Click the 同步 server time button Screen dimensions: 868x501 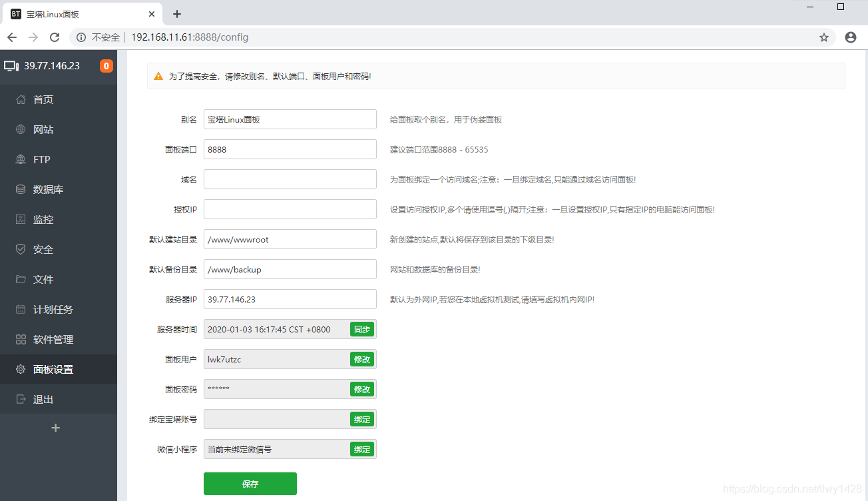362,329
